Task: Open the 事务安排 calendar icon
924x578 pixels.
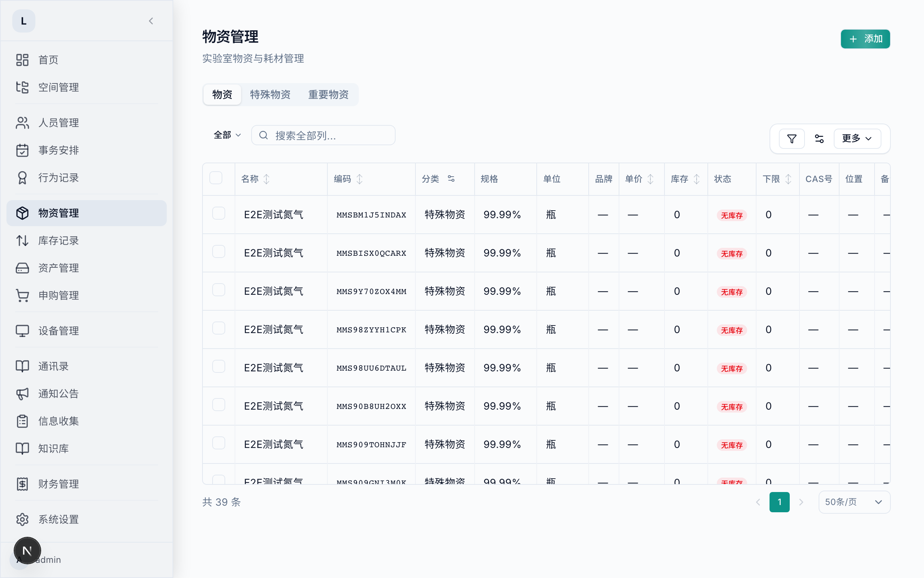Action: point(22,150)
